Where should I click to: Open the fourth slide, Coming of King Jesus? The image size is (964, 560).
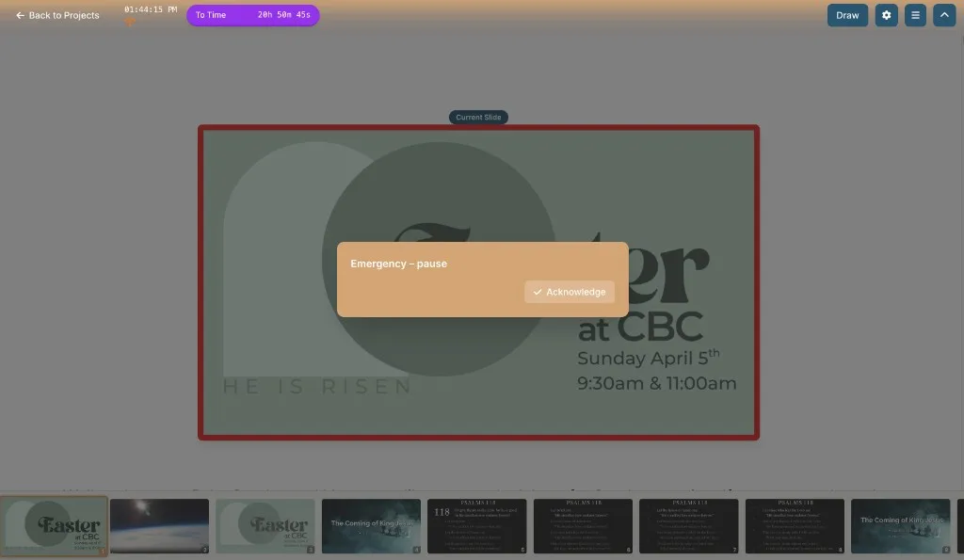[x=371, y=526]
